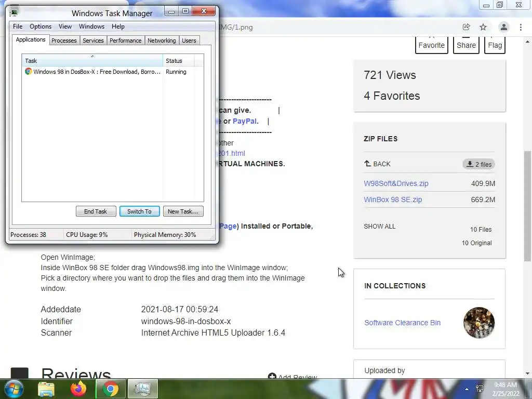Click the up-arrow icon next to BACK
Viewport: 532px width, 399px height.
point(367,164)
